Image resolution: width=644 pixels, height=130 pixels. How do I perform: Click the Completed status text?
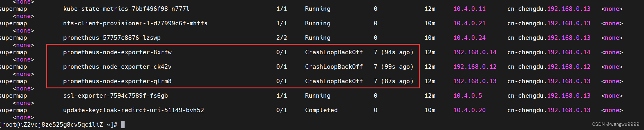[321, 110]
